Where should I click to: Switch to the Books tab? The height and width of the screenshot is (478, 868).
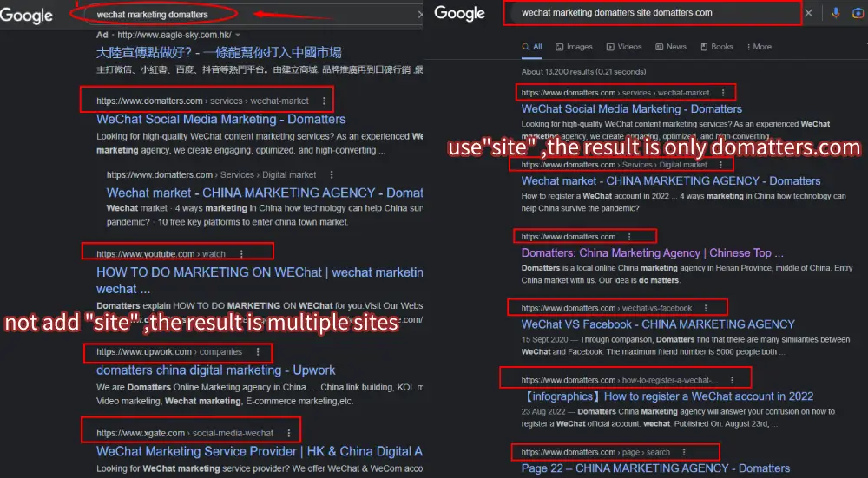(x=717, y=47)
